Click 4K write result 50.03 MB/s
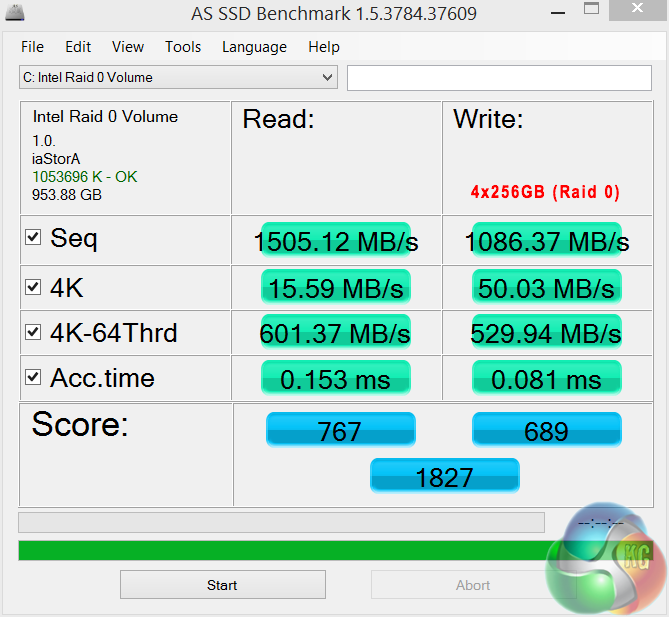 pos(547,288)
